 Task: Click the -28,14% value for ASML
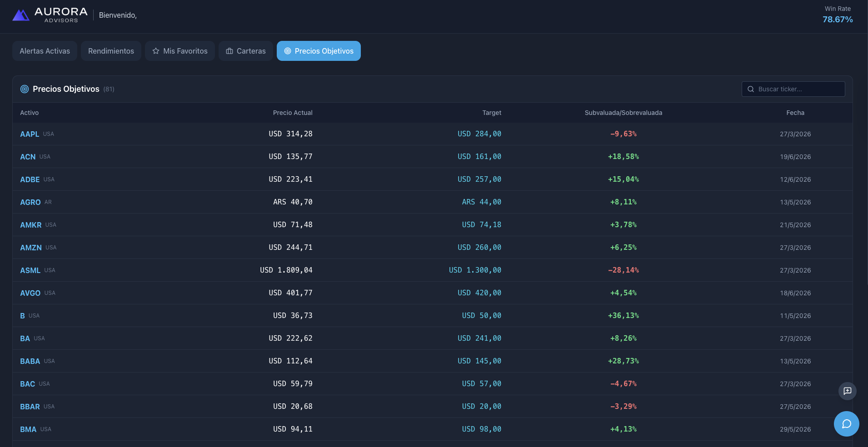(624, 270)
